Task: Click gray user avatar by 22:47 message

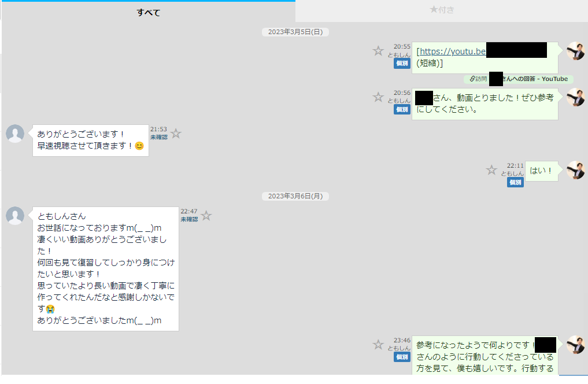Action: [15, 216]
